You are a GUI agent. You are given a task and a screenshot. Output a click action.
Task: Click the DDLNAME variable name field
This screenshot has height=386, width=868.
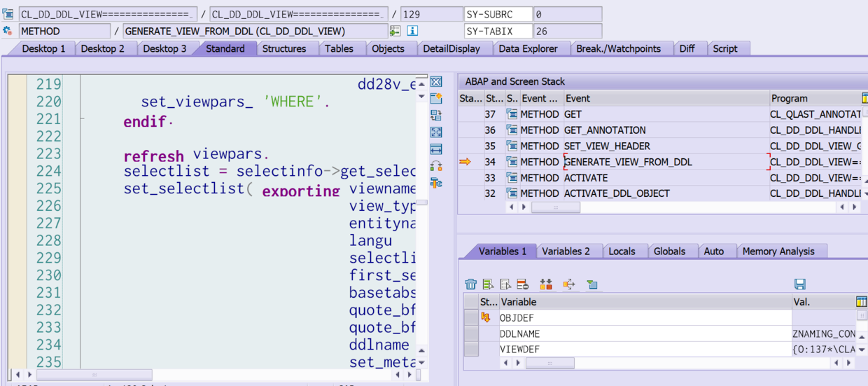(x=645, y=334)
